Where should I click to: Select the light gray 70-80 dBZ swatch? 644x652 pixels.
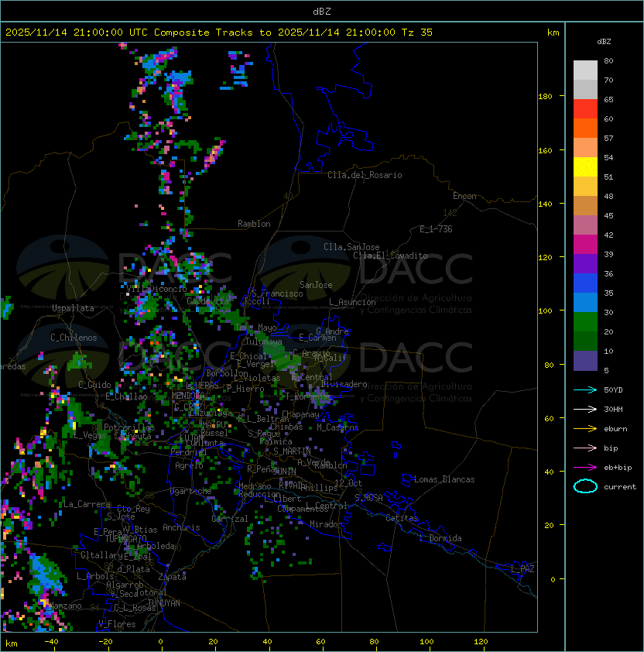[x=585, y=70]
